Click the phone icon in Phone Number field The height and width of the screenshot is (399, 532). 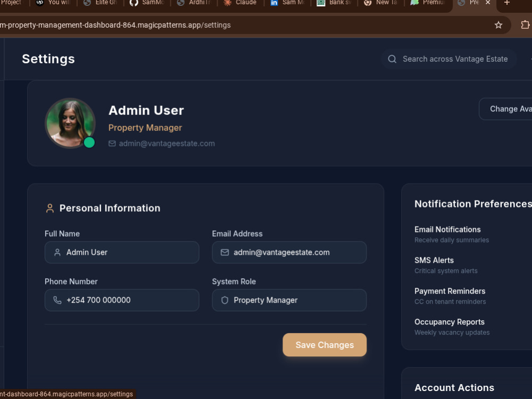click(57, 300)
